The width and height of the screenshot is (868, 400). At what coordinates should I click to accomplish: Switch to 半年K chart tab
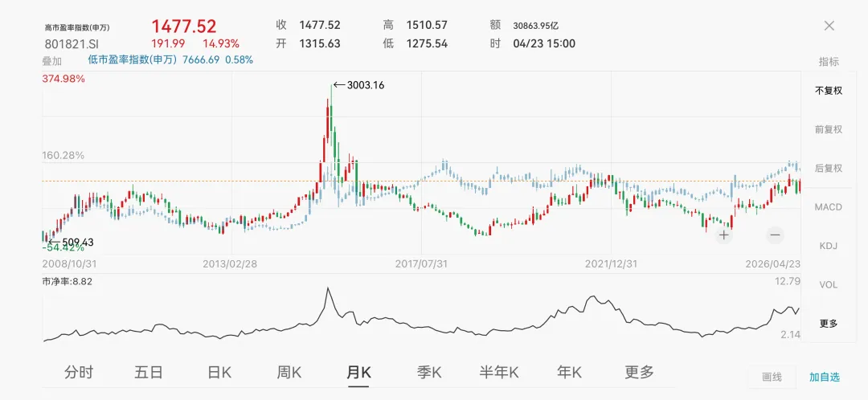pyautogui.click(x=499, y=373)
